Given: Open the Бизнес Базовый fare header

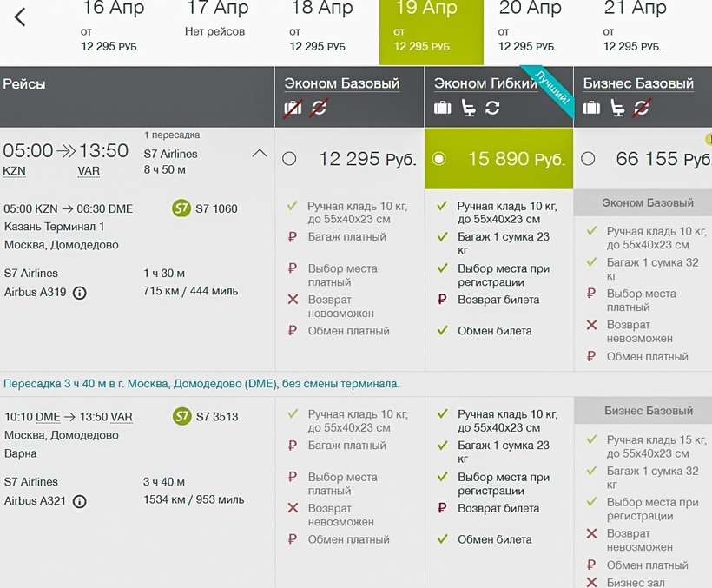Looking at the screenshot, I should click(638, 83).
